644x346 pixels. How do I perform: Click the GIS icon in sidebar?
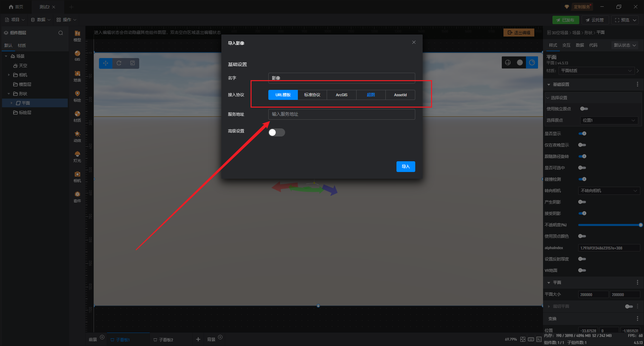pos(77,55)
